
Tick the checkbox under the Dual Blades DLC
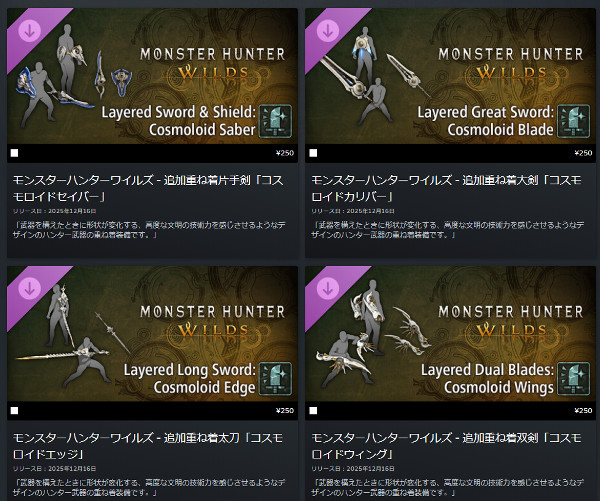click(x=313, y=411)
